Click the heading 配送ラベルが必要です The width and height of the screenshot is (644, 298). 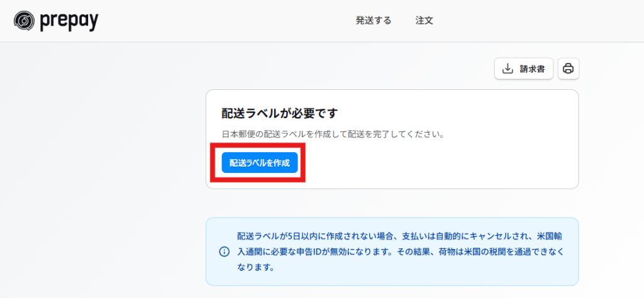click(x=279, y=113)
